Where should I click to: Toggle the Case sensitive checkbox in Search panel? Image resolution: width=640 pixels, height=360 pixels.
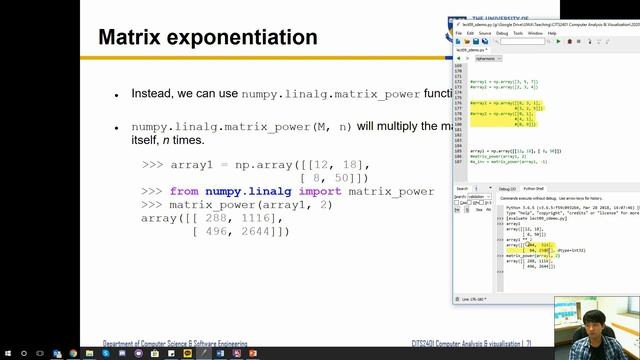click(457, 203)
